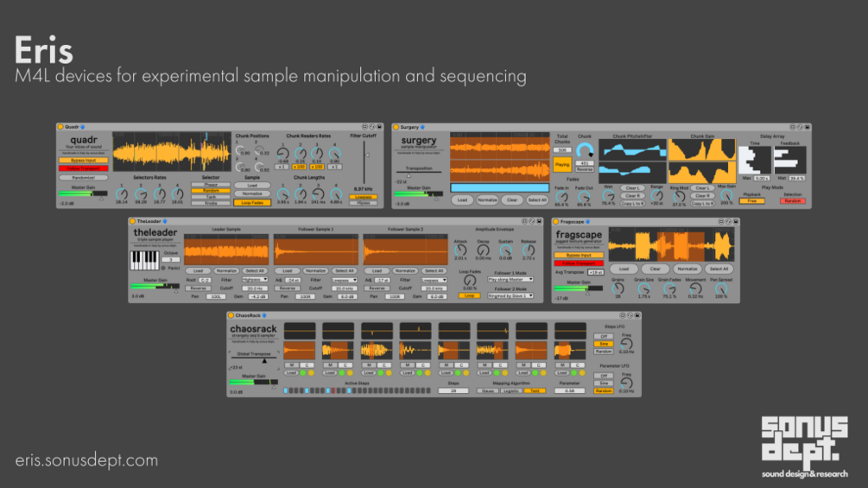Click Global Transpose slider in ChaosRack
This screenshot has height=488, width=868.
[254, 359]
